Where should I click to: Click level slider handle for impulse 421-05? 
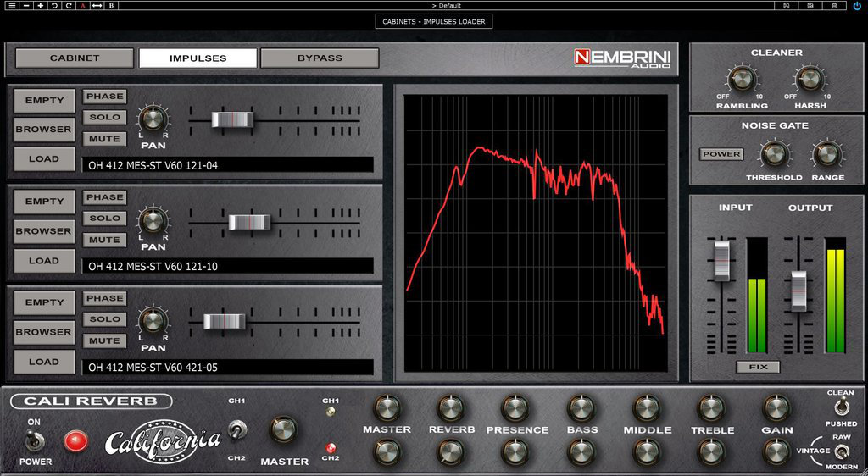224,322
